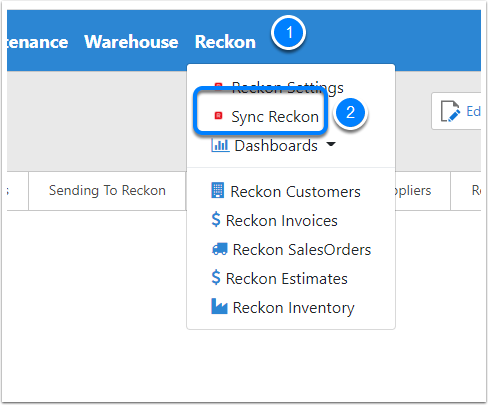The height and width of the screenshot is (405, 488).
Task: Click the Reckon Customers building icon
Action: 218,190
